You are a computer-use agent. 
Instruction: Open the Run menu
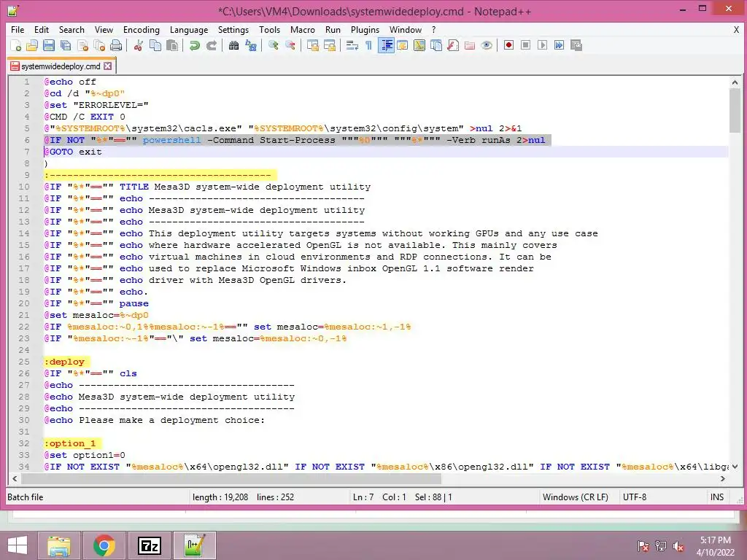(x=333, y=29)
